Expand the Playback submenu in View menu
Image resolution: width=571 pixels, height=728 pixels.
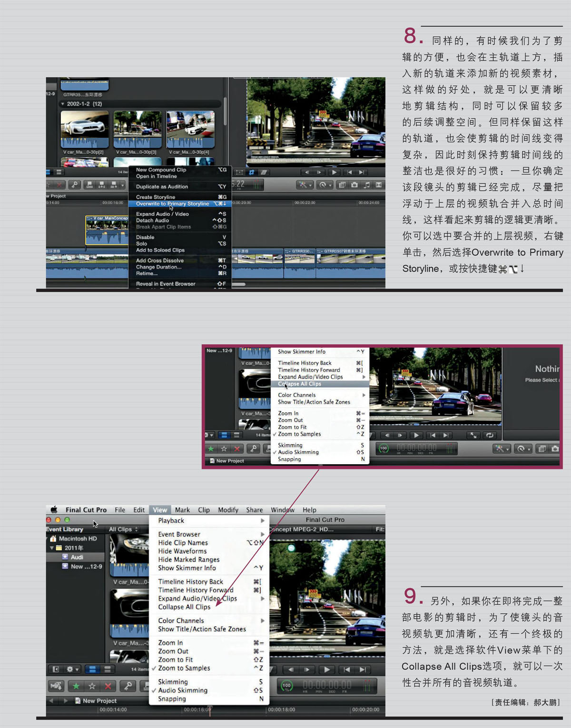210,521
